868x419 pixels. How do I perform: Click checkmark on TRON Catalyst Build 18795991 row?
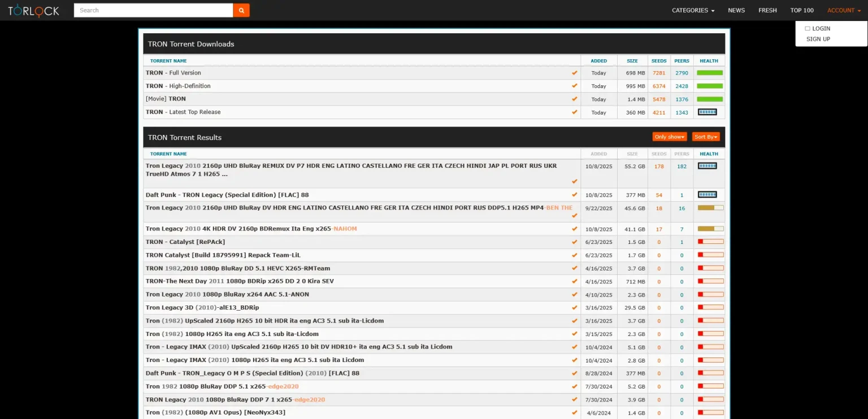coord(575,255)
